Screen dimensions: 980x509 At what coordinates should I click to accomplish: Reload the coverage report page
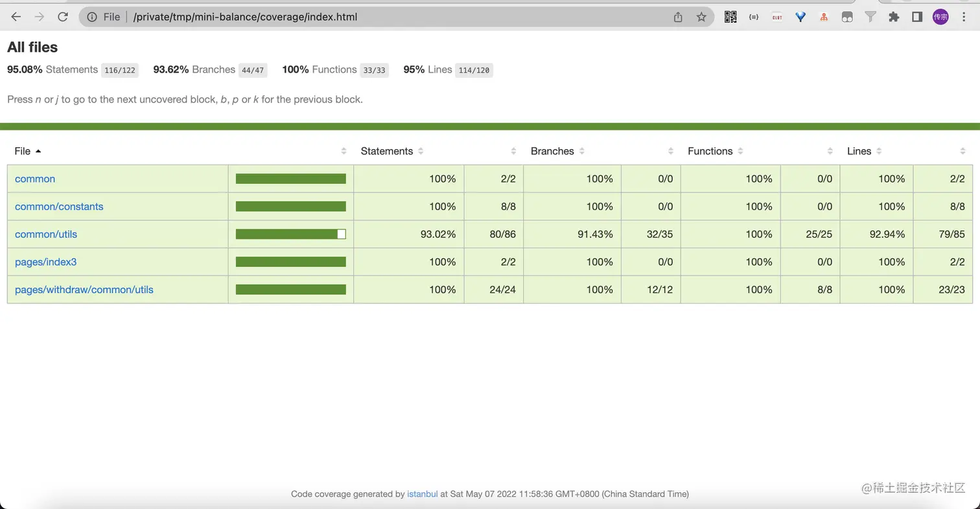(x=63, y=17)
